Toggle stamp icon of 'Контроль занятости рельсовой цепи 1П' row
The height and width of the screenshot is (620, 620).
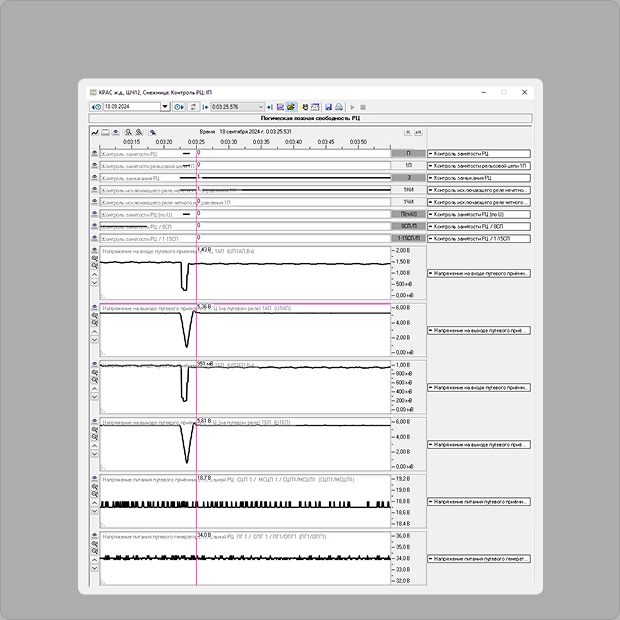95,165
